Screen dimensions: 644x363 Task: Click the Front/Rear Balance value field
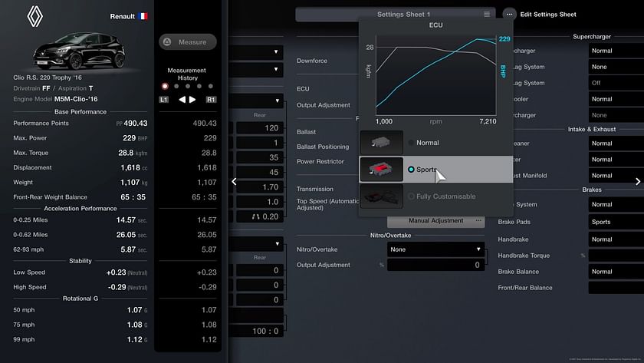[616, 288]
